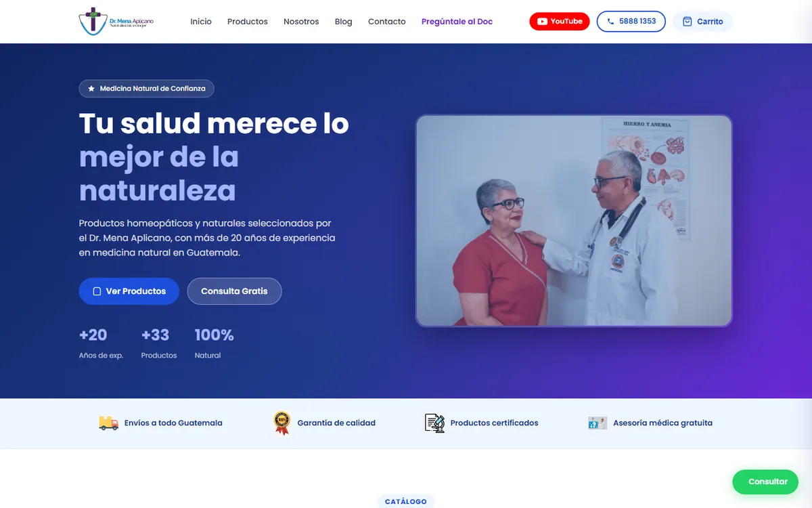
Task: Click the Consulta Gratis button
Action: tap(234, 291)
